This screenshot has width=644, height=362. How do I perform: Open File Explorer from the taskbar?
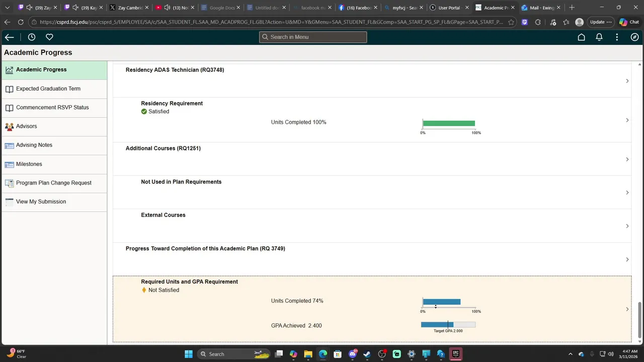(308, 354)
